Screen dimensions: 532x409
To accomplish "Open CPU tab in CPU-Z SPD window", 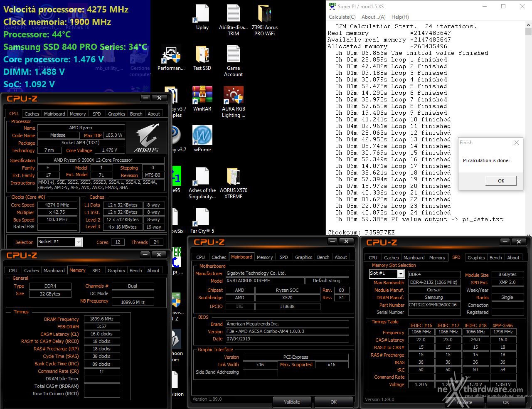I will [373, 258].
